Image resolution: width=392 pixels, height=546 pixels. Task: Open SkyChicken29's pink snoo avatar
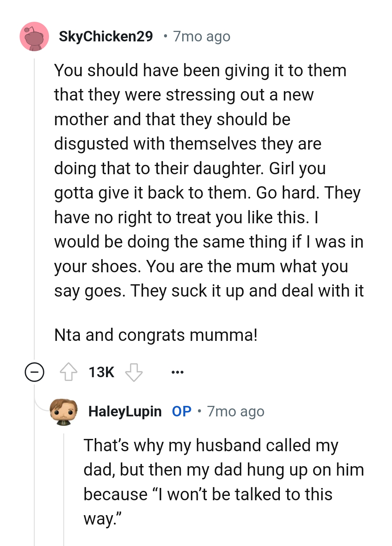(34, 36)
